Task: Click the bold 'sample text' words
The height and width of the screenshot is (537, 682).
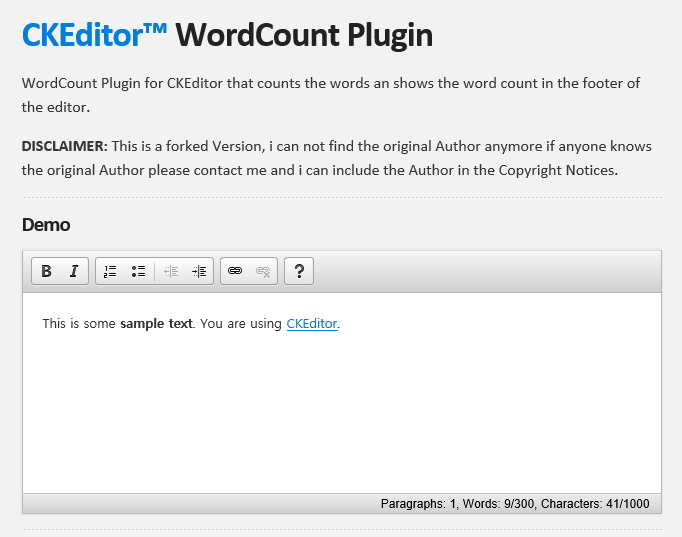Action: 156,324
